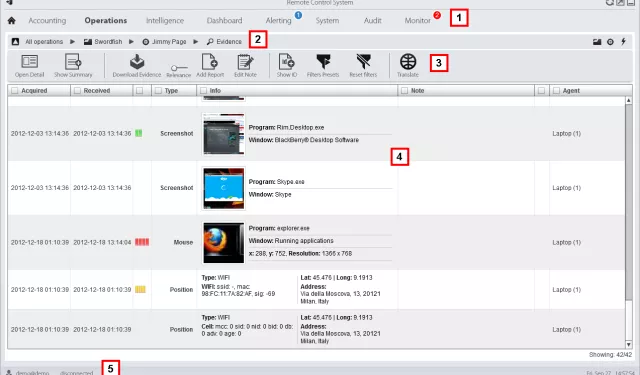
Task: Toggle the unlabeled column checkbox before Agent
Action: (x=541, y=91)
